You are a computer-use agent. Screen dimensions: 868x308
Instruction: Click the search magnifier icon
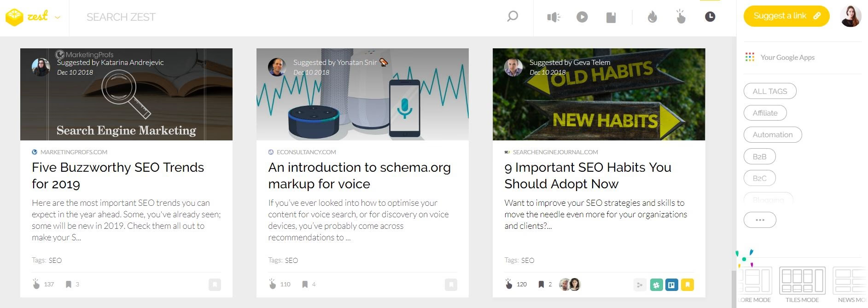click(512, 17)
